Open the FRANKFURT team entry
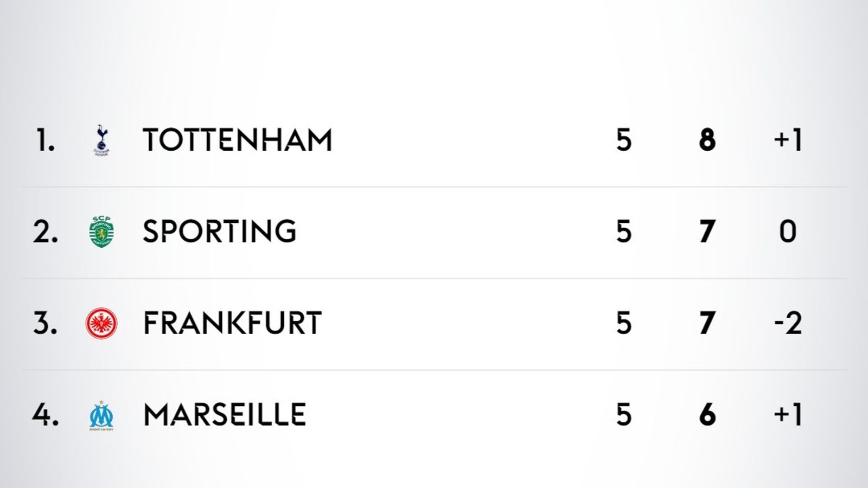868x488 pixels. tap(232, 323)
